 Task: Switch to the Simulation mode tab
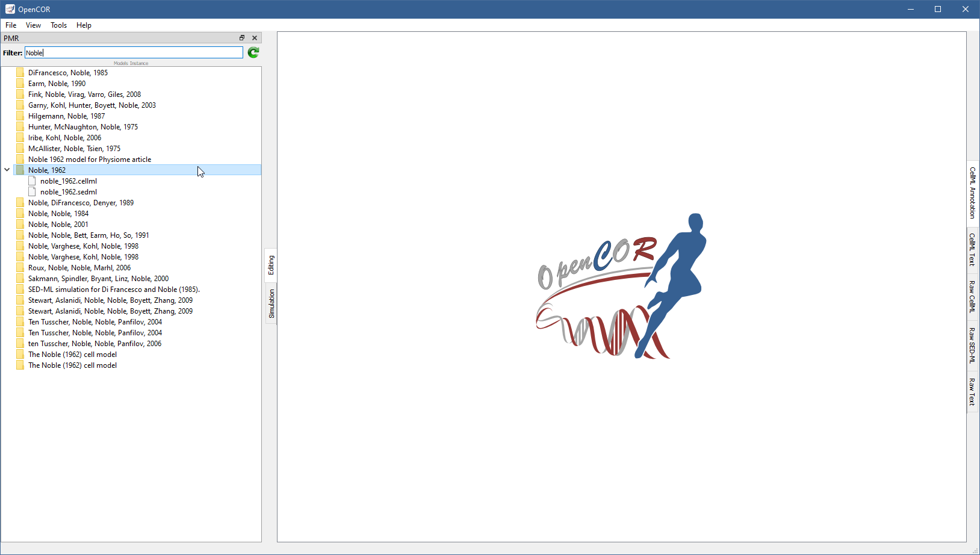(271, 303)
